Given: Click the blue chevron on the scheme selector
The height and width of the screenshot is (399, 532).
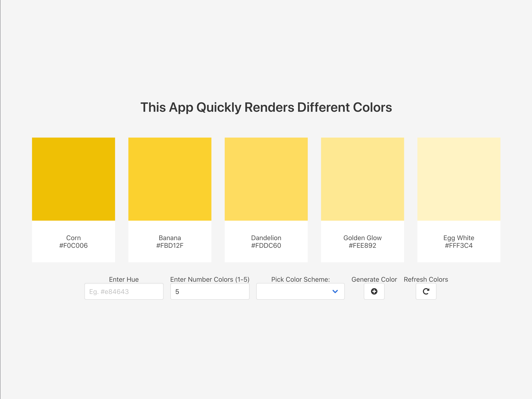Looking at the screenshot, I should click(x=335, y=291).
